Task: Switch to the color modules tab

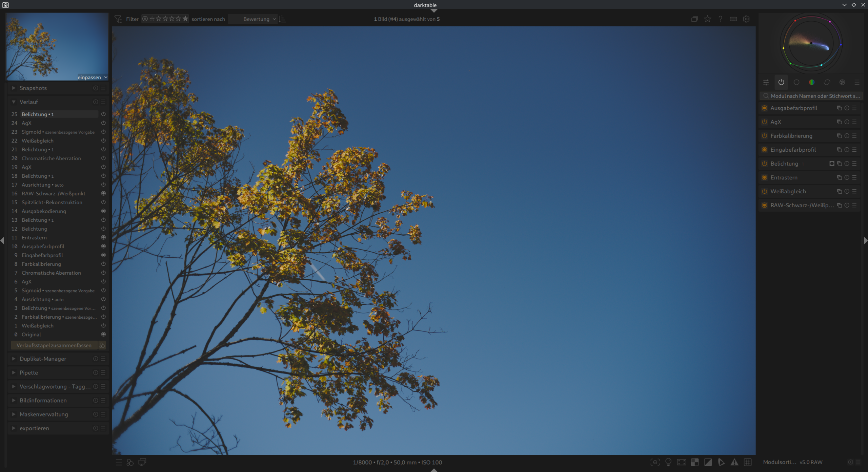Action: click(811, 82)
